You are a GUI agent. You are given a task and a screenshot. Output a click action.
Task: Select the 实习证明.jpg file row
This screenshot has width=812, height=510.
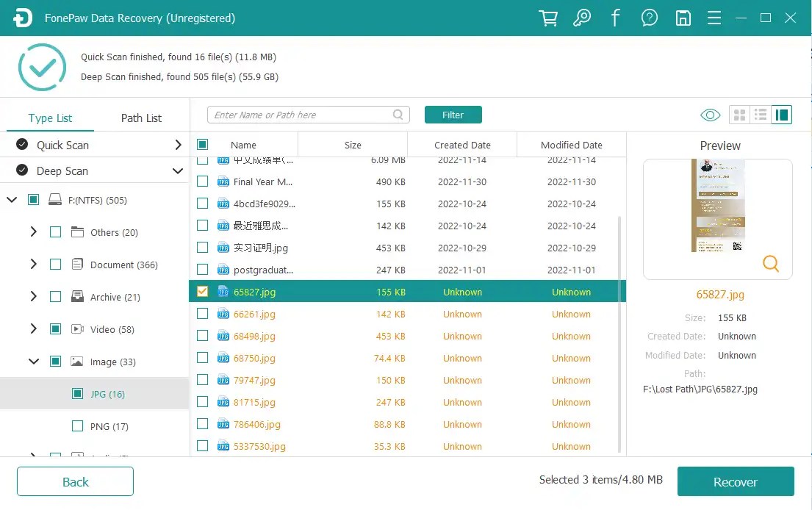408,248
